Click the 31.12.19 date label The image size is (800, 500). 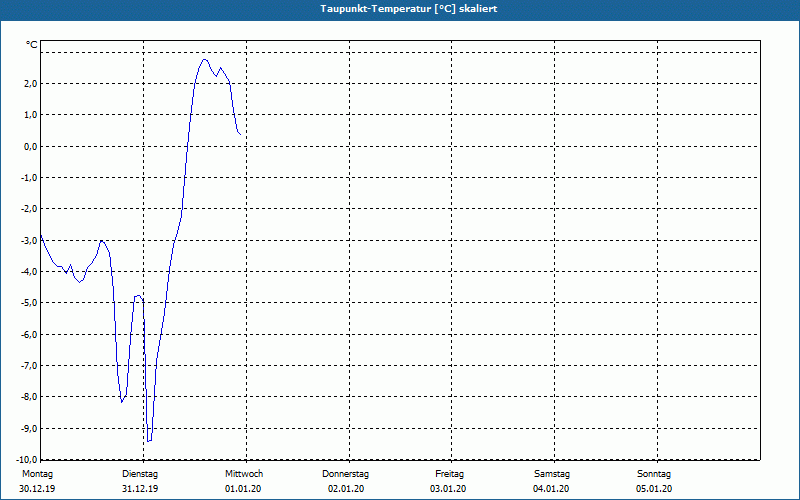pos(140,489)
